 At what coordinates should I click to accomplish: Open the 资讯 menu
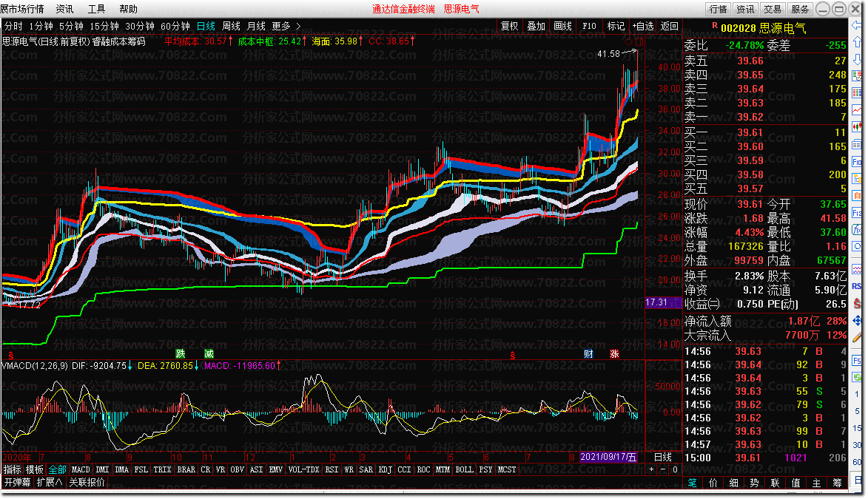pyautogui.click(x=65, y=9)
